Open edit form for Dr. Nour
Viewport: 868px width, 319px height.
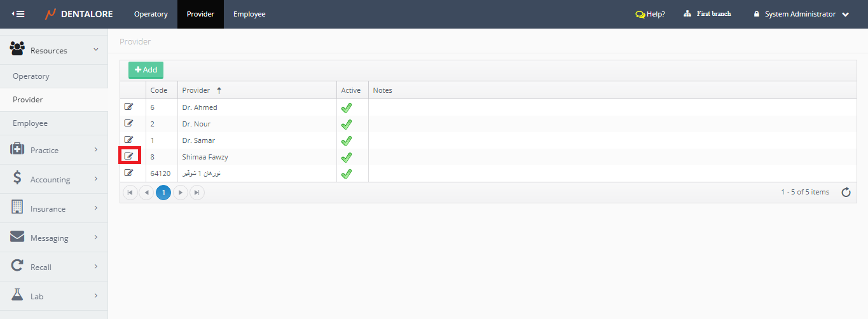[129, 123]
